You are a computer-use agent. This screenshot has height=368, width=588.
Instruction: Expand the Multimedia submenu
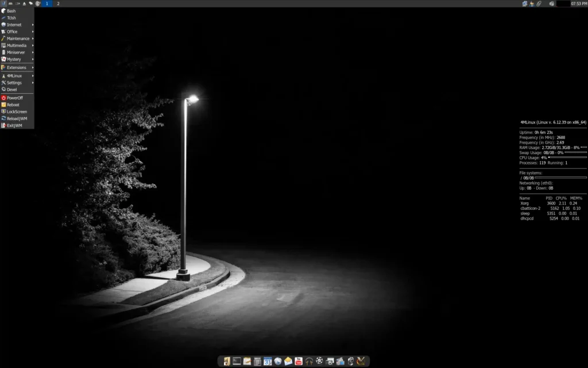(14, 45)
